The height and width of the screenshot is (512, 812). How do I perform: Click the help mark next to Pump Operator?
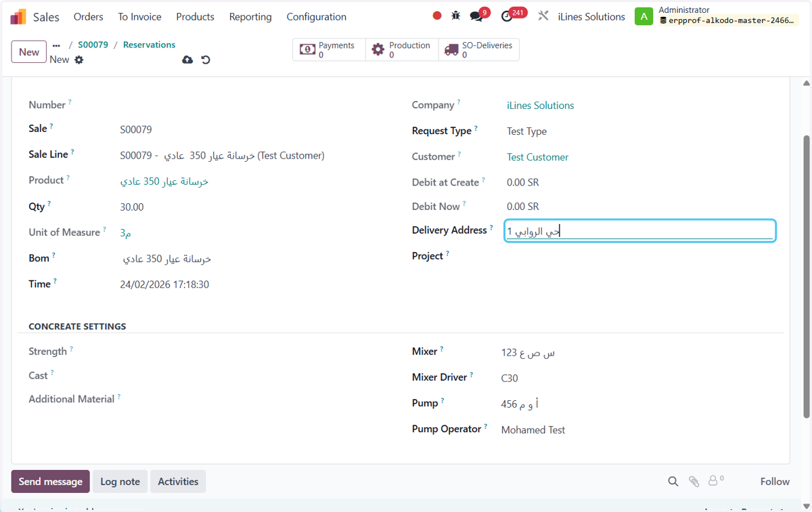coord(485,426)
